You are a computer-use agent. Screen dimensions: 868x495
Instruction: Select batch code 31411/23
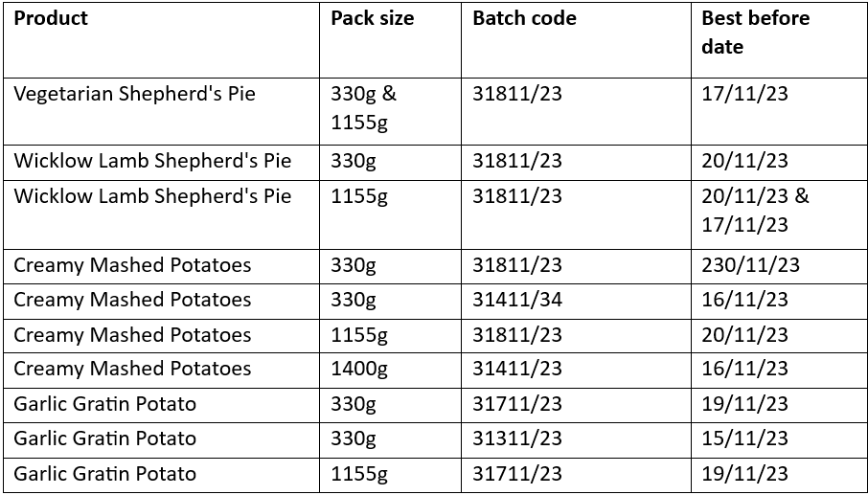tap(517, 369)
